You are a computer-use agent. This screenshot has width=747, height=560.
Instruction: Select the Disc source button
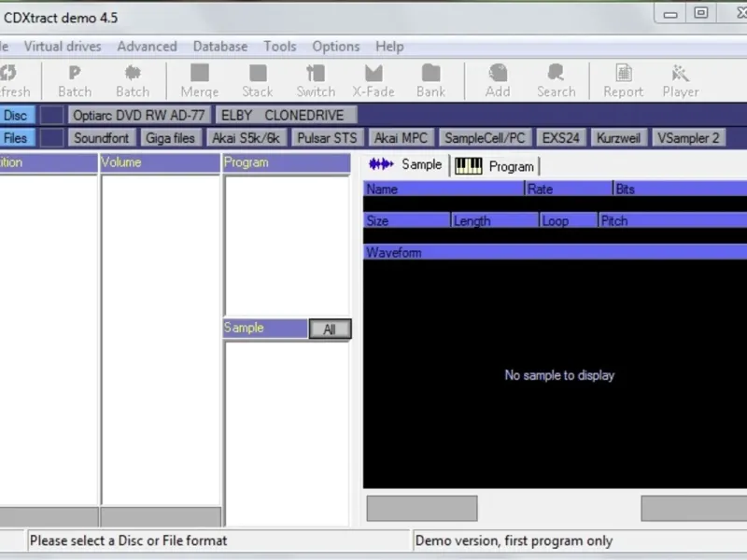click(x=16, y=115)
